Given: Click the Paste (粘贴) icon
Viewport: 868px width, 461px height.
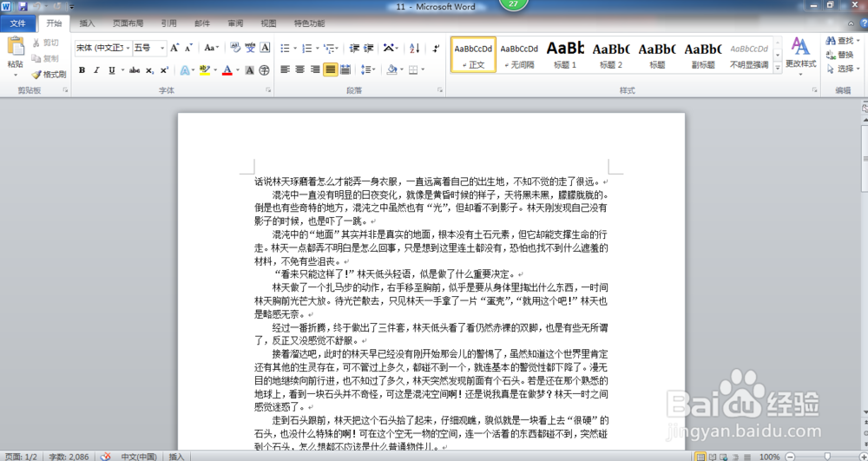Looking at the screenshot, I should point(16,47).
